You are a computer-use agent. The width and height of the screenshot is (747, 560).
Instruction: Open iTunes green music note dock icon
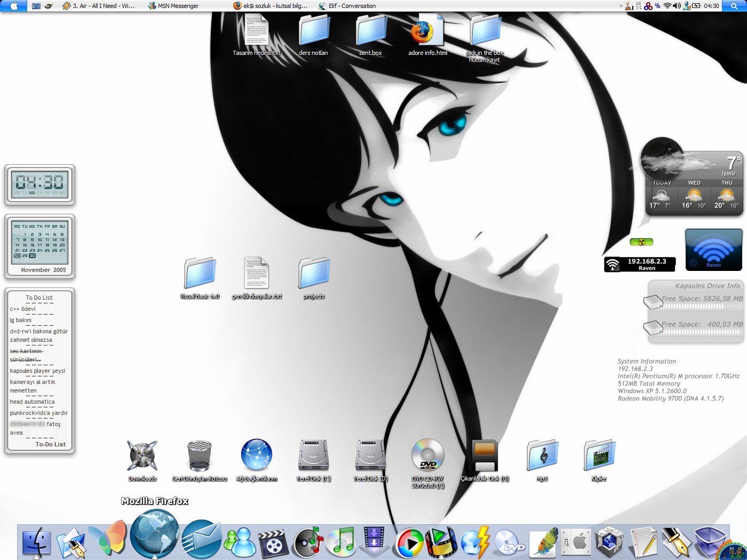coord(341,542)
